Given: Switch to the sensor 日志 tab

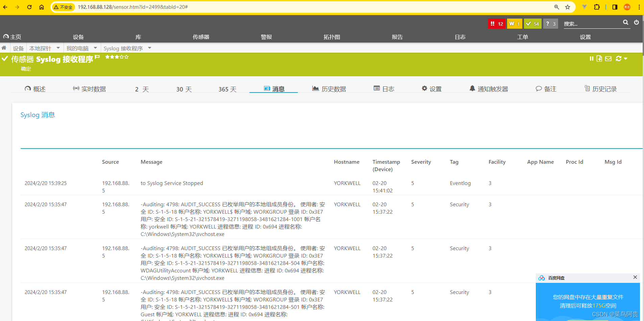Looking at the screenshot, I should point(384,89).
